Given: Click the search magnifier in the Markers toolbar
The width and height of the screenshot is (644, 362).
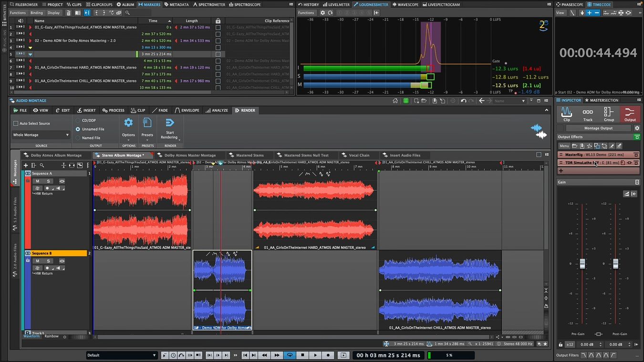Looking at the screenshot, I should coord(126,13).
